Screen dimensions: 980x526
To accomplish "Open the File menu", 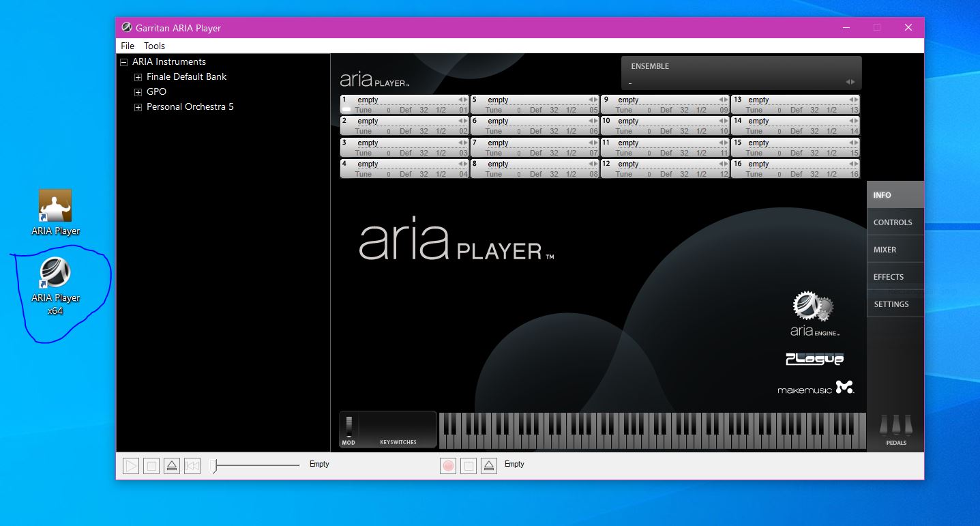I will tap(128, 46).
